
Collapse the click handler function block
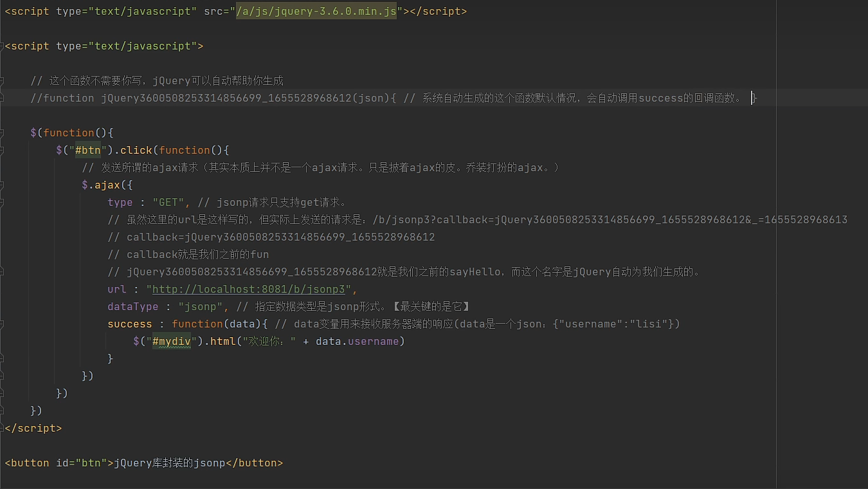coord(4,150)
